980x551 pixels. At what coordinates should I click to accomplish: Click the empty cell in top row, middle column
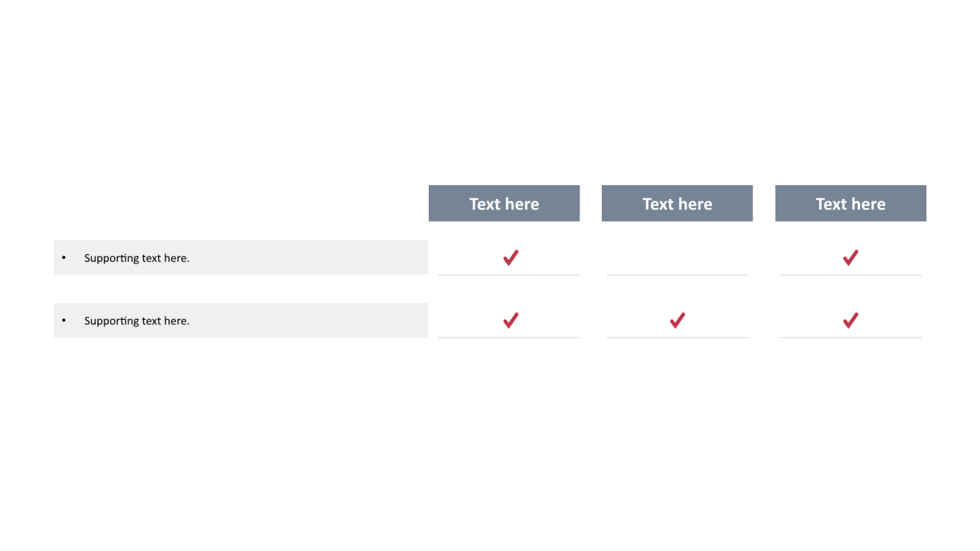677,257
